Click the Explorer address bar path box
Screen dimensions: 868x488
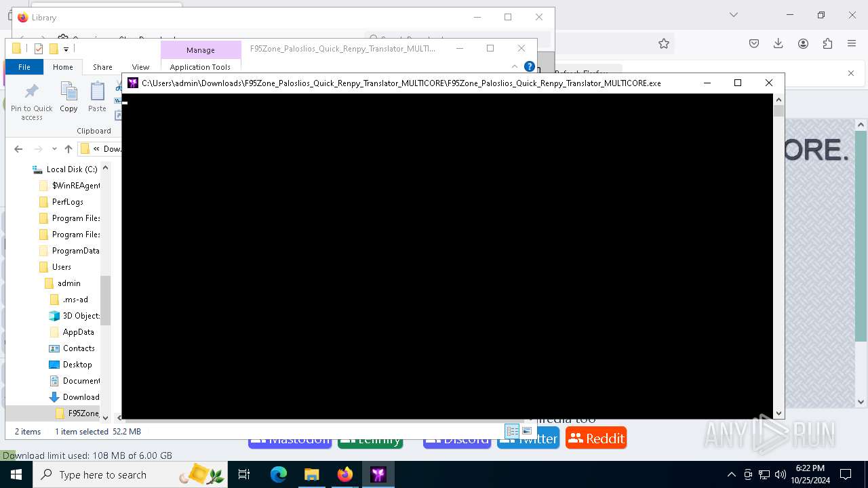[x=100, y=149]
